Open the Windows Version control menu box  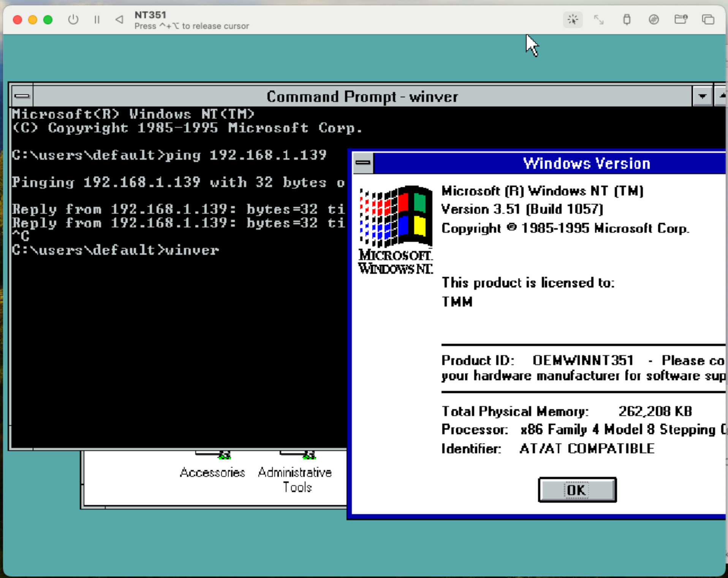pyautogui.click(x=363, y=163)
